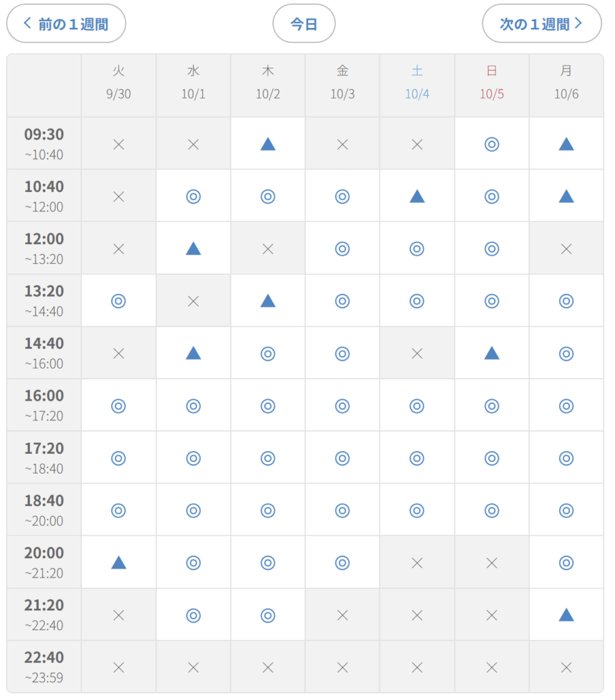Select triangle slot Thursday 10/2 at 13:20
The width and height of the screenshot is (615, 700).
click(x=268, y=301)
